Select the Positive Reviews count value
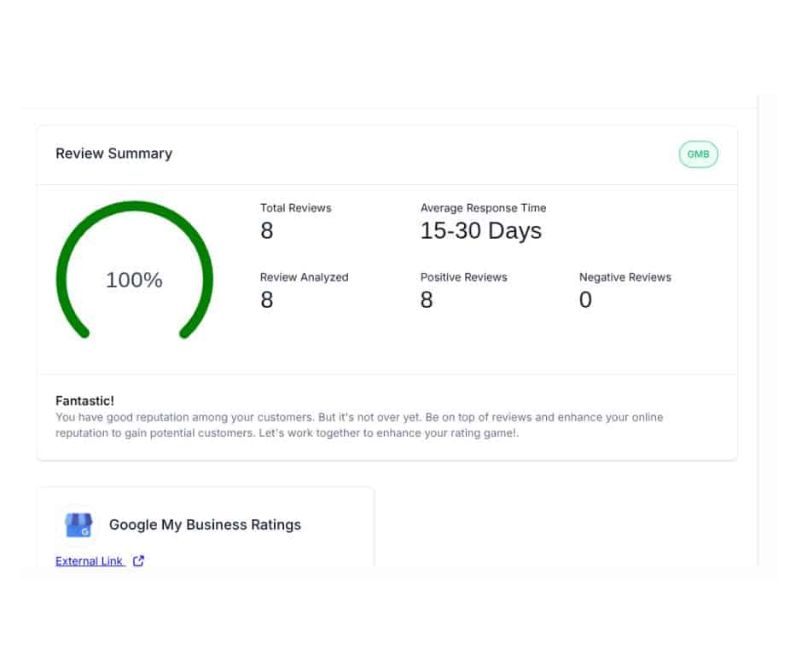 [x=427, y=300]
